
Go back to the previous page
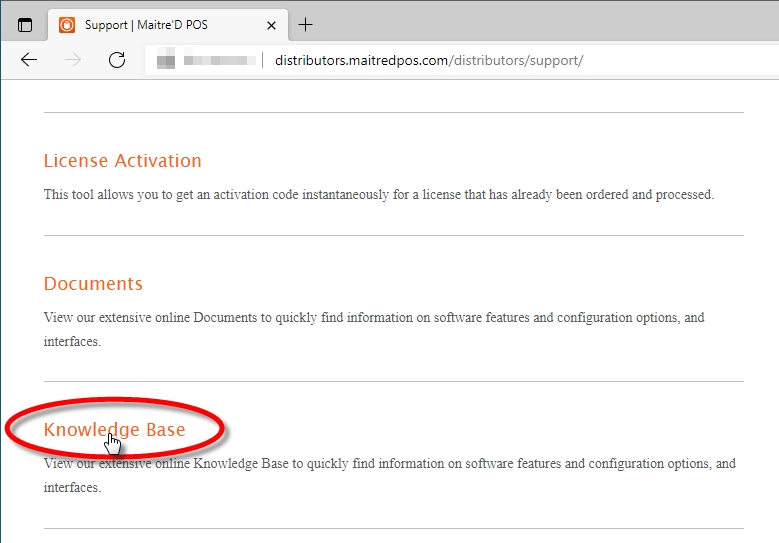[x=29, y=60]
